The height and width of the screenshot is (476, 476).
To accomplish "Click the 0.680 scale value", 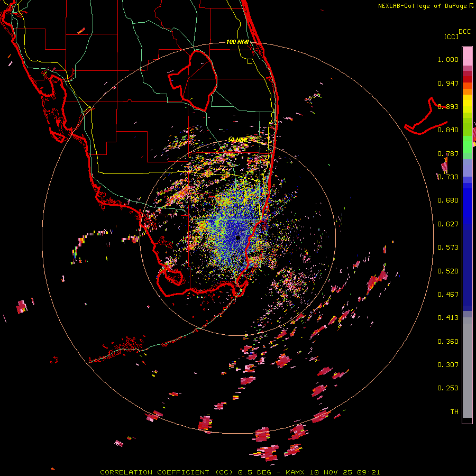I will point(448,200).
